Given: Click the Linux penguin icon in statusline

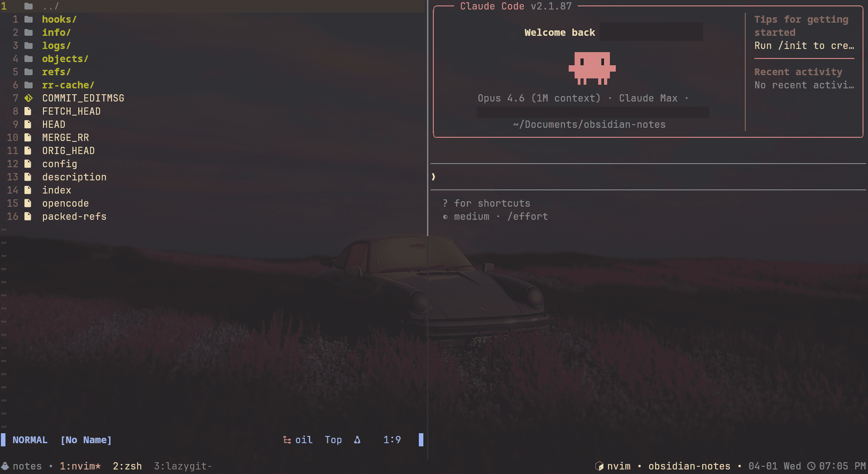Looking at the screenshot, I should tap(357, 440).
